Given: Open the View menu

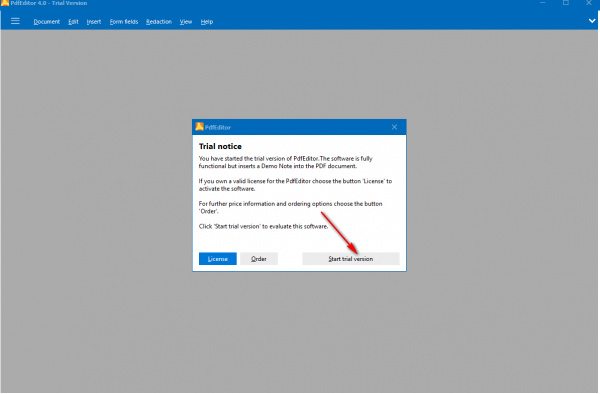Looking at the screenshot, I should coord(186,22).
